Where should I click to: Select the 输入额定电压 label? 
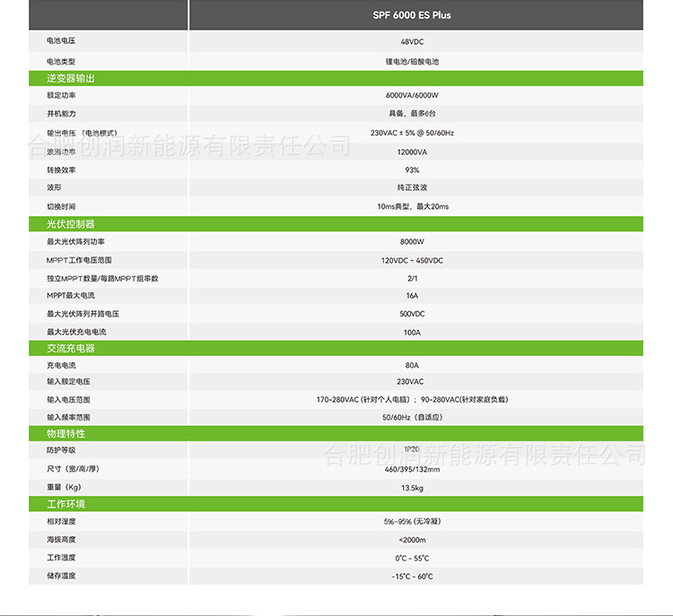pyautogui.click(x=68, y=382)
